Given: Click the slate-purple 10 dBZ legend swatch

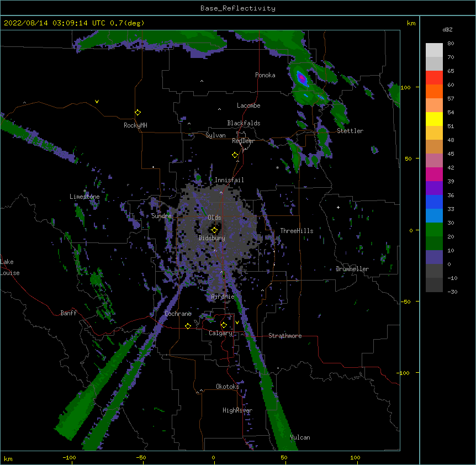Looking at the screenshot, I should (434, 257).
